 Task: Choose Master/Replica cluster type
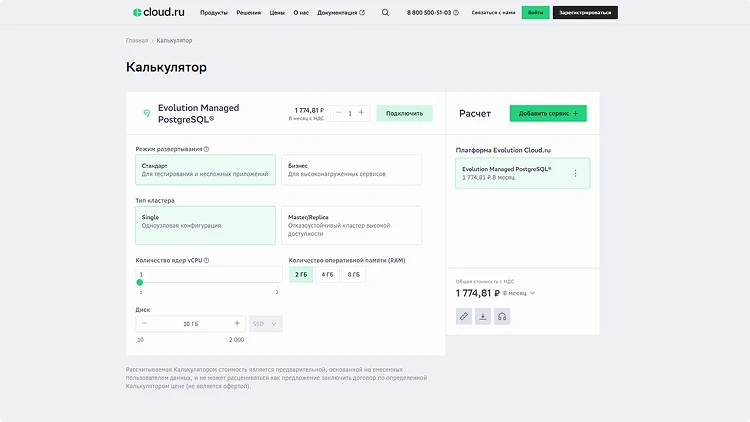point(352,225)
